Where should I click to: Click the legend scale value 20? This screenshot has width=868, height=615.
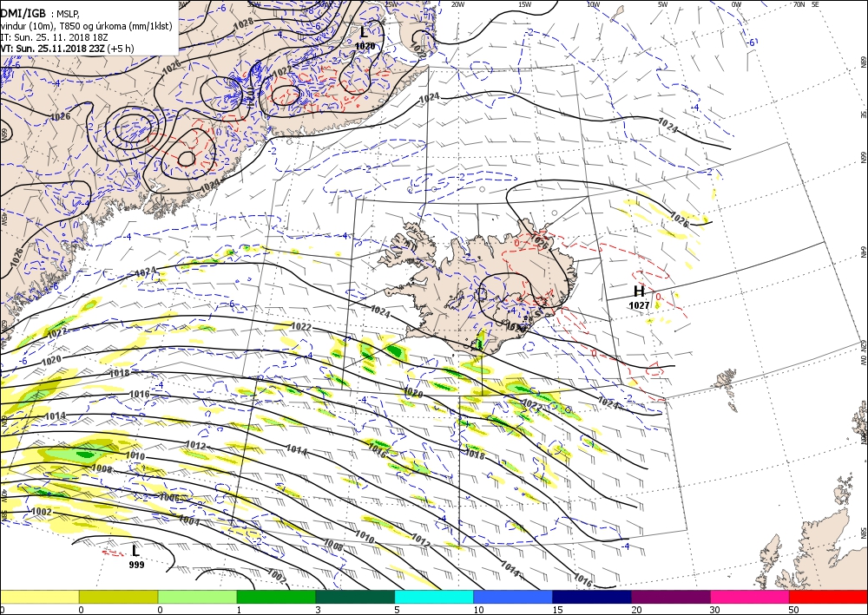pos(636,610)
